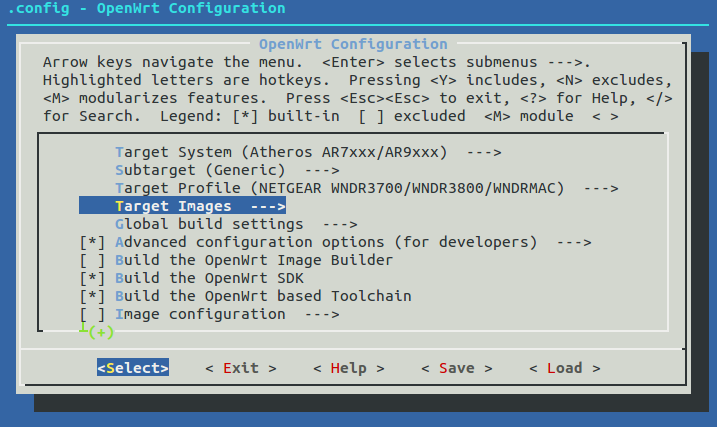Viewport: 717px width, 427px height.
Task: Select the Target Images menu entry
Action: 182,207
